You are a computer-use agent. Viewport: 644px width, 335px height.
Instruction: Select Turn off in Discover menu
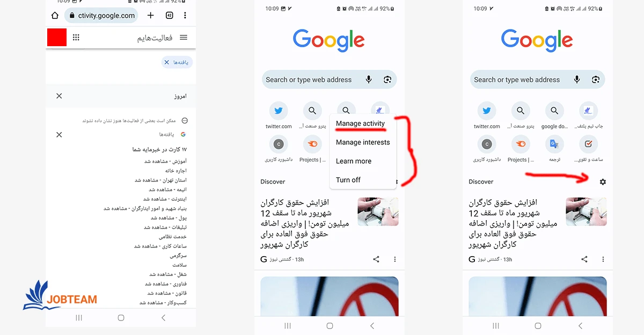pos(348,180)
